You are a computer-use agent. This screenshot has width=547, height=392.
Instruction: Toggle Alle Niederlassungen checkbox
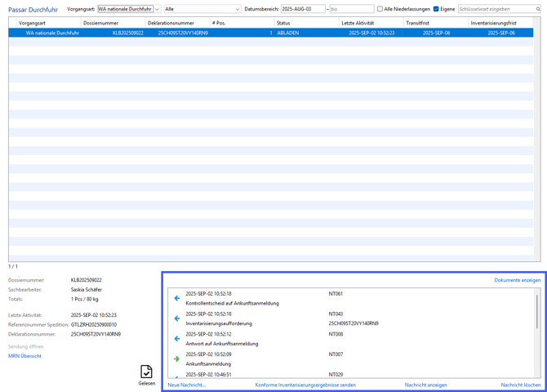[x=380, y=9]
